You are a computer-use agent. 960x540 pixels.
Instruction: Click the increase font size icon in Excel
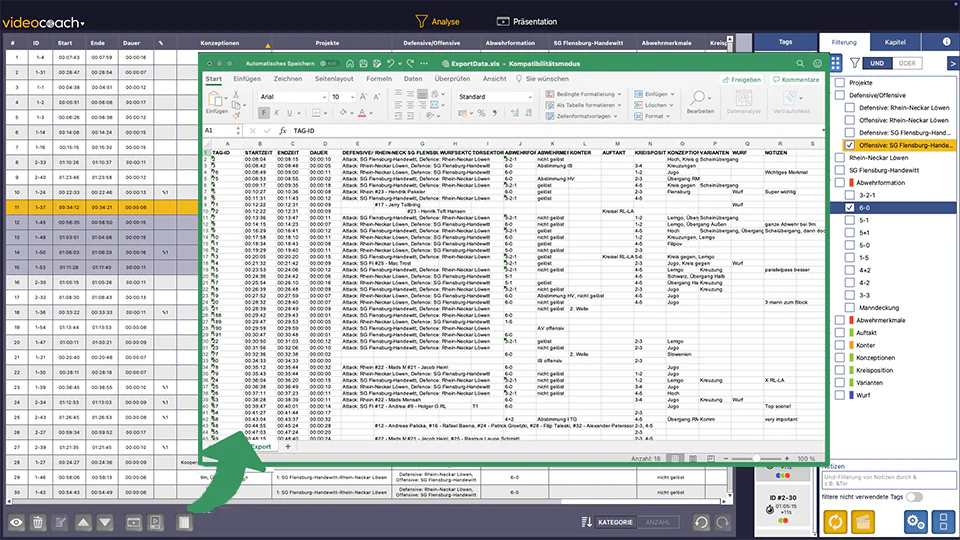(x=364, y=97)
